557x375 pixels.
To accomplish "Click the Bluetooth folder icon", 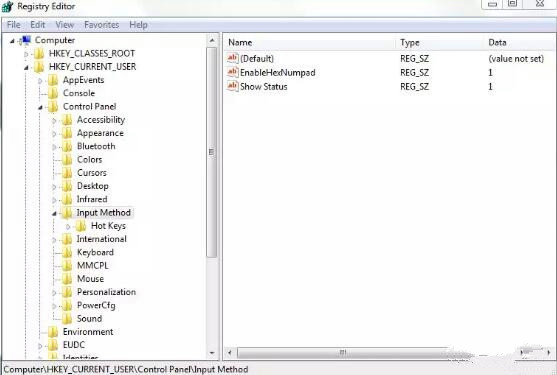I will tap(67, 146).
